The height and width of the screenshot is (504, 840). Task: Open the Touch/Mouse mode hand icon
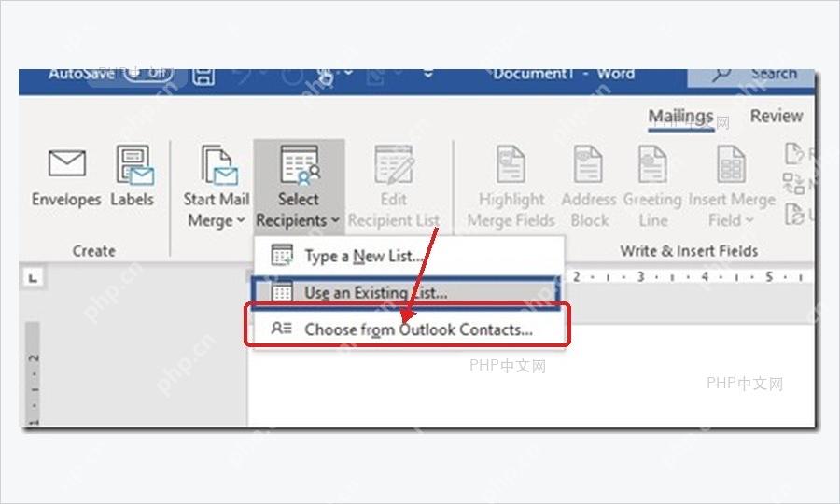325,77
